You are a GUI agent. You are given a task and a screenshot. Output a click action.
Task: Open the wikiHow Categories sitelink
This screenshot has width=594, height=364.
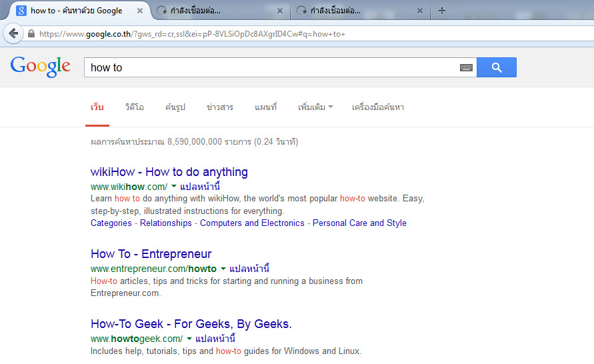coord(111,223)
